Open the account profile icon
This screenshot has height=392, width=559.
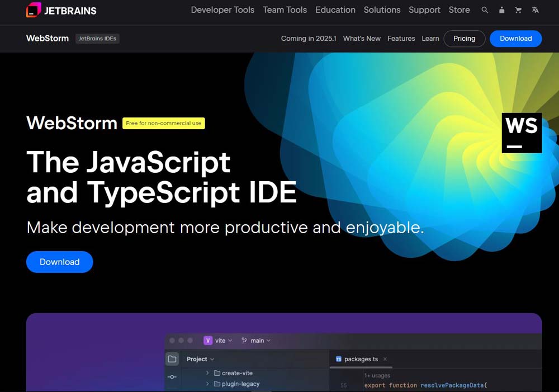click(x=501, y=10)
